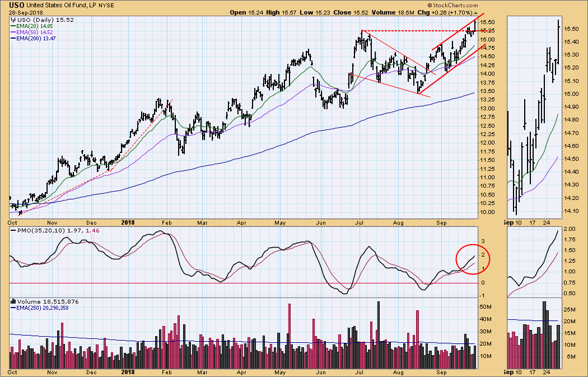The height and width of the screenshot is (377, 588).
Task: Click the Volume 18,515,876 panel label
Action: pyautogui.click(x=48, y=301)
